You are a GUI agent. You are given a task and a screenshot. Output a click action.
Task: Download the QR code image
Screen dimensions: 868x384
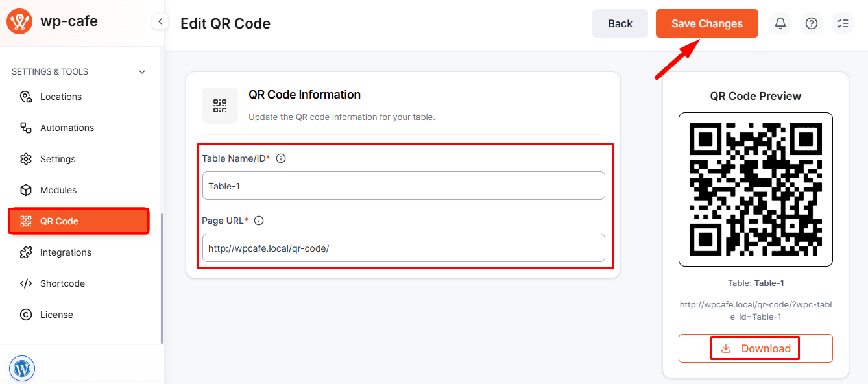point(755,348)
